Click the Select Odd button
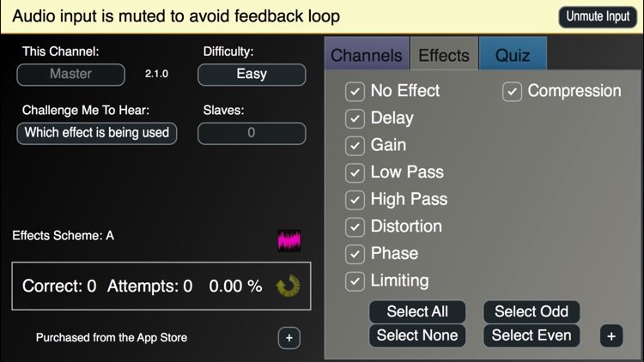Image resolution: width=644 pixels, height=362 pixels. click(532, 311)
